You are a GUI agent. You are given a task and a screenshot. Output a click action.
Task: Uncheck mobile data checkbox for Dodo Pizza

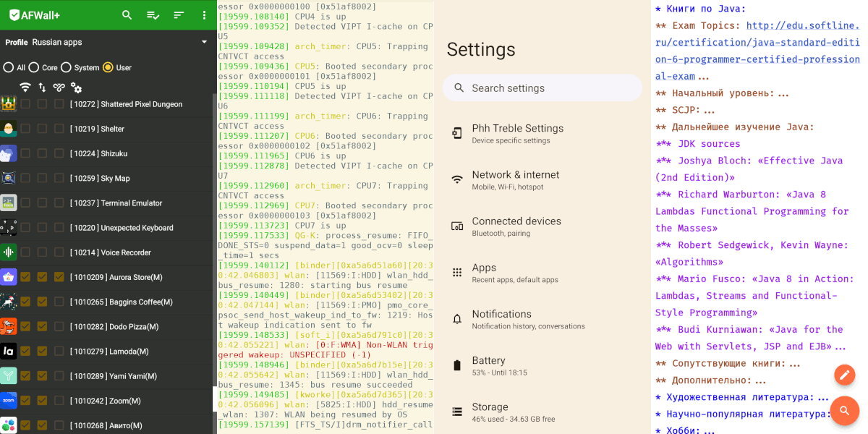(x=42, y=327)
